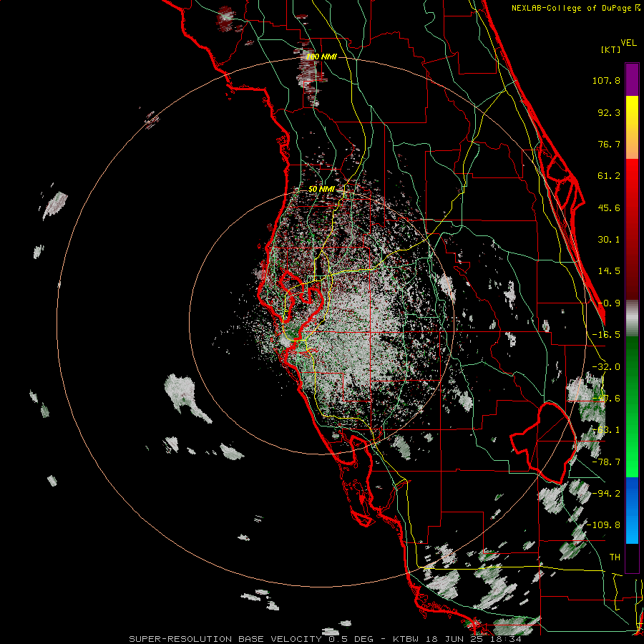The width and height of the screenshot is (644, 644).
Task: Select the -0.9 velocity scale value
Action: [609, 303]
